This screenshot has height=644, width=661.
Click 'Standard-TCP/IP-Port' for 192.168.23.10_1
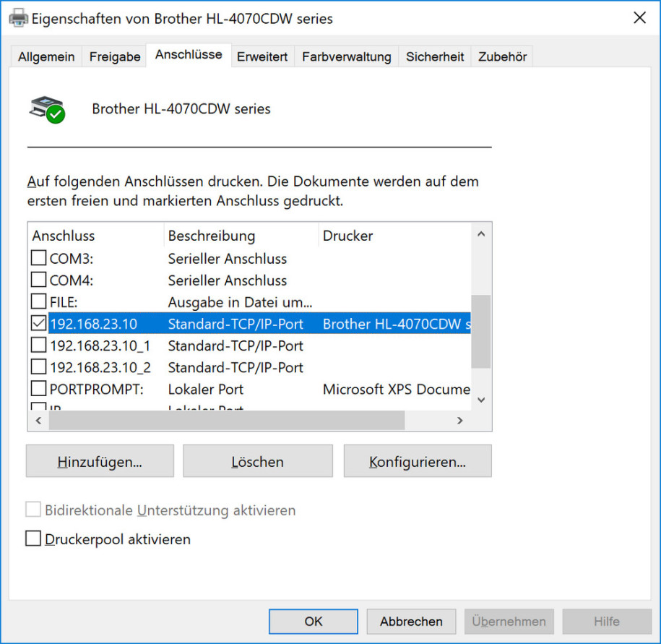tap(236, 345)
